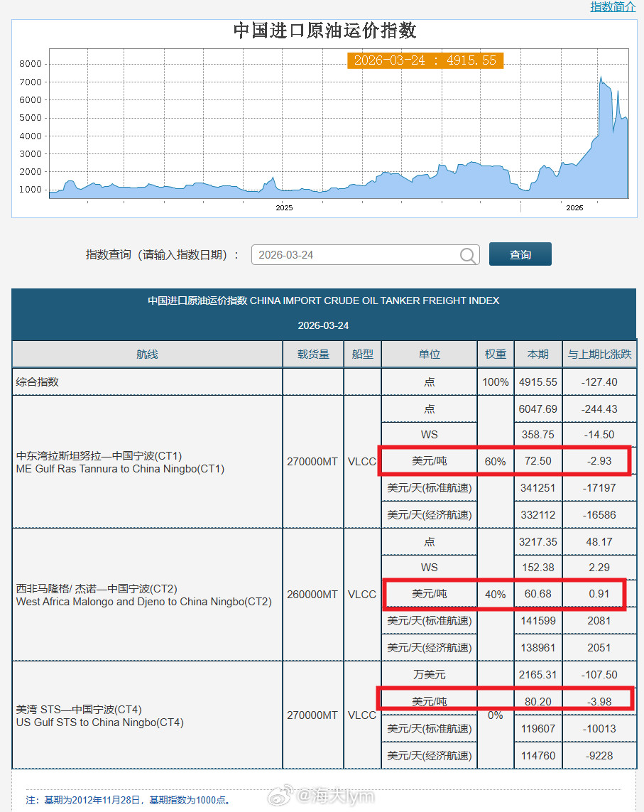Click the 查询 query button

click(520, 254)
